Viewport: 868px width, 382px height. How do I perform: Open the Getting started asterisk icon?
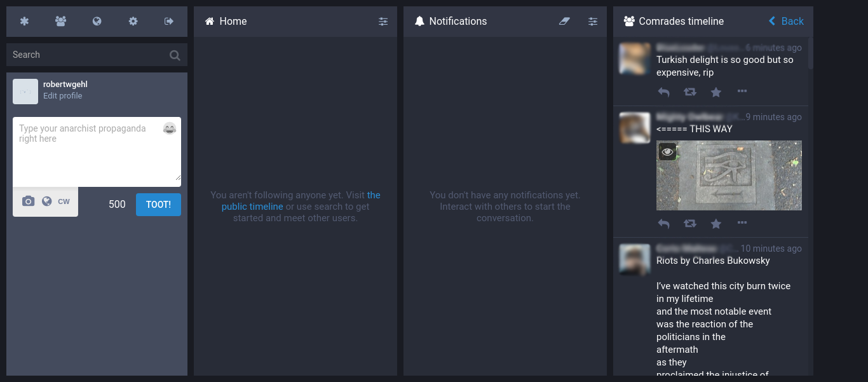point(24,21)
